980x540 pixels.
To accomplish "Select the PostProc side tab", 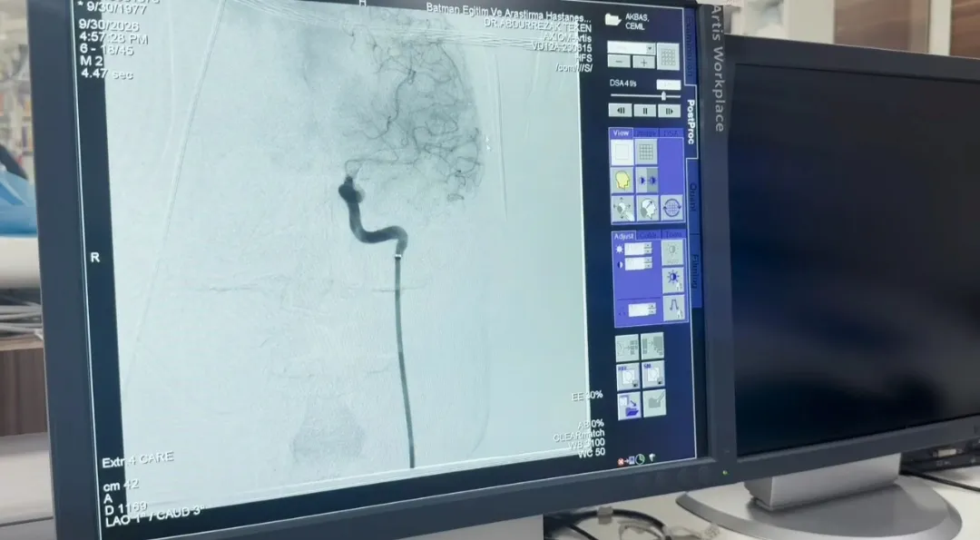I will tap(691, 122).
